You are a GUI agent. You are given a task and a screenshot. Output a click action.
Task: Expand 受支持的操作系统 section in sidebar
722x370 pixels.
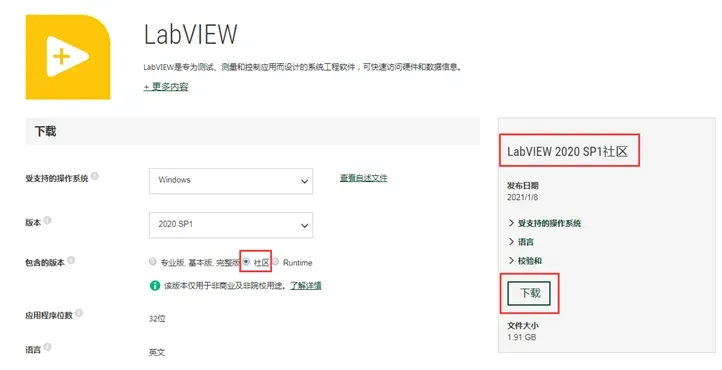pyautogui.click(x=544, y=223)
